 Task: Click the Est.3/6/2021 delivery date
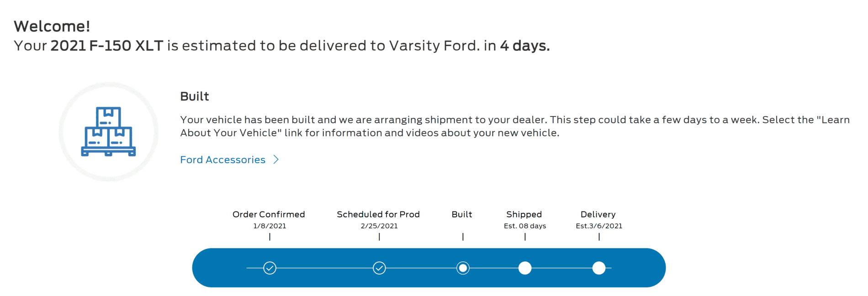(599, 225)
